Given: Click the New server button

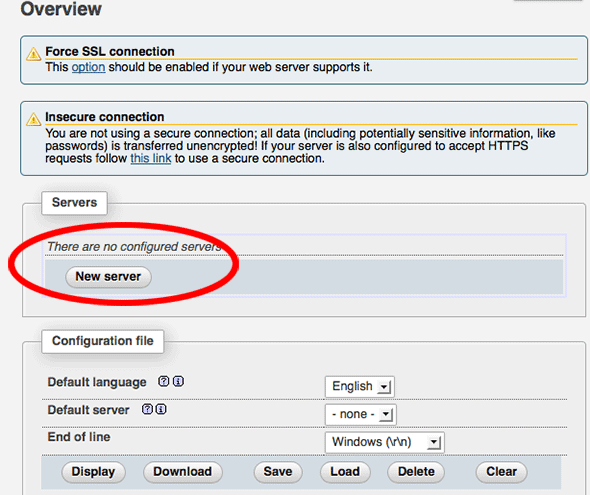Looking at the screenshot, I should click(x=108, y=277).
